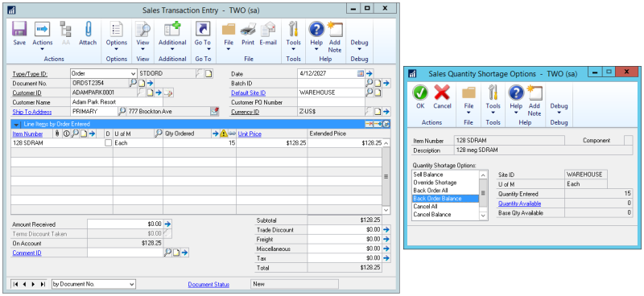The width and height of the screenshot is (644, 296).
Task: Save the sales transaction
Action: [19, 33]
